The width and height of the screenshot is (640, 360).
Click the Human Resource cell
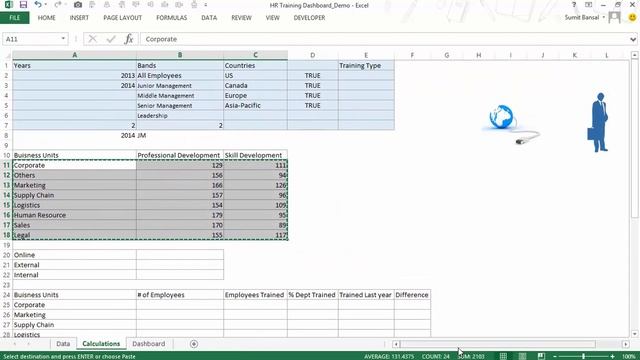74,215
